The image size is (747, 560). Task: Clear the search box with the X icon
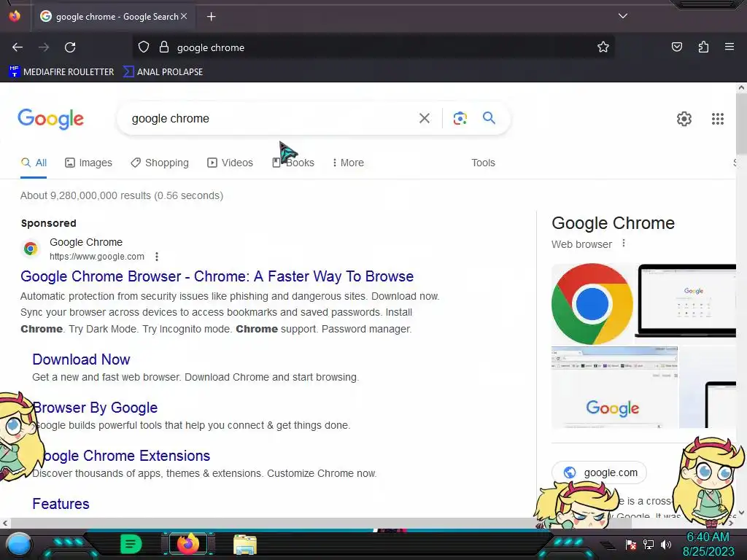pyautogui.click(x=424, y=118)
